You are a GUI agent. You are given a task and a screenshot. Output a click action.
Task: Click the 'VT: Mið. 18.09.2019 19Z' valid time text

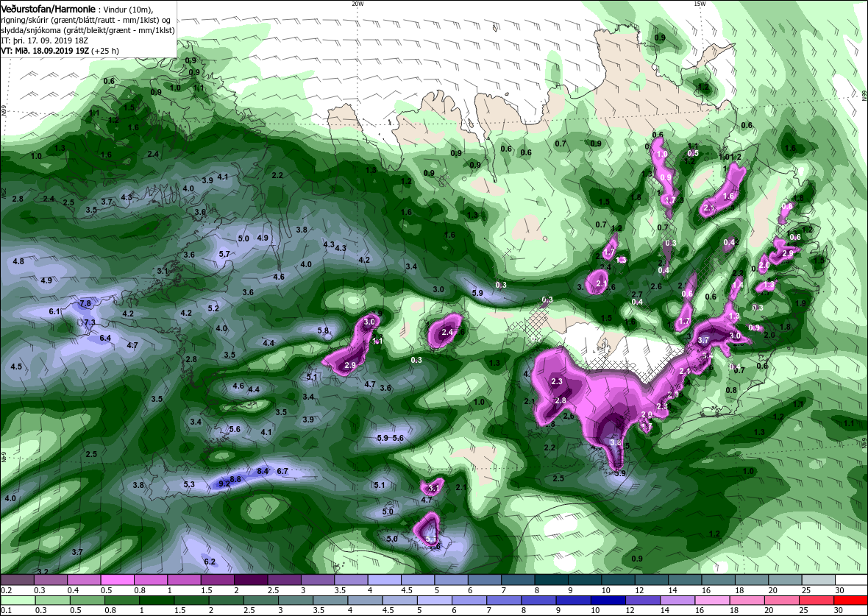coord(45,50)
